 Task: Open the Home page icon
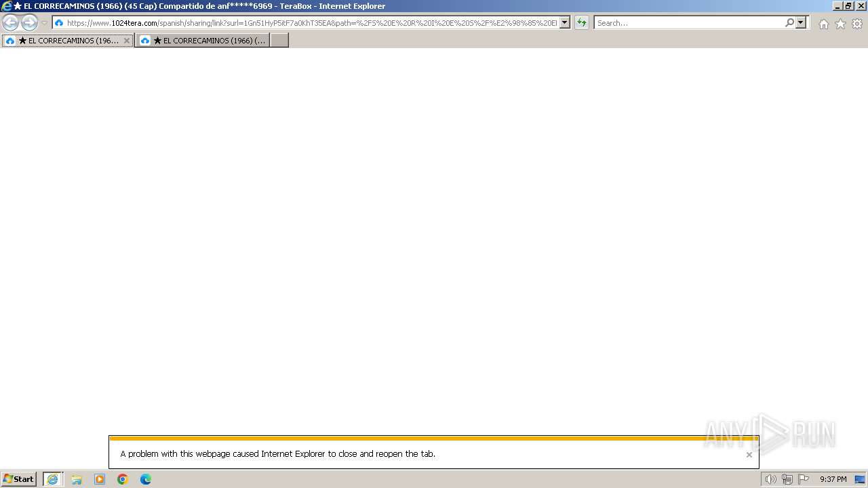coord(823,24)
